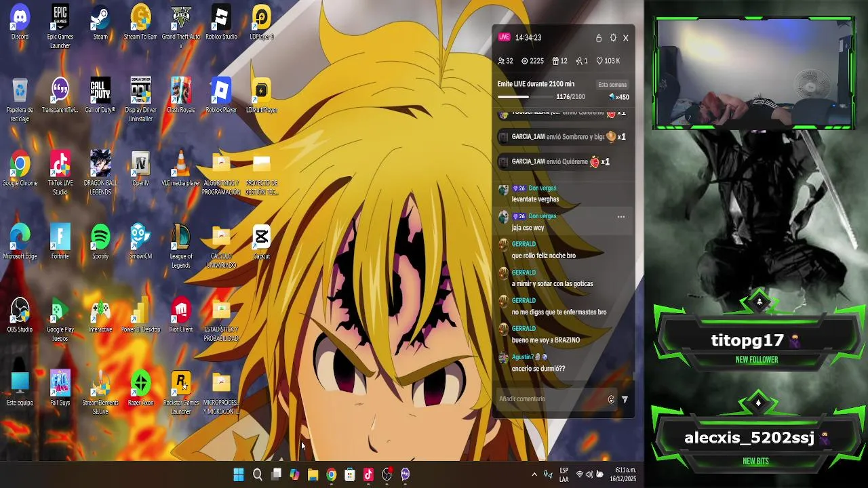Click GARCIA_1AM Sombrero gift notification
Viewport: 868px width, 488px height.
pos(563,137)
